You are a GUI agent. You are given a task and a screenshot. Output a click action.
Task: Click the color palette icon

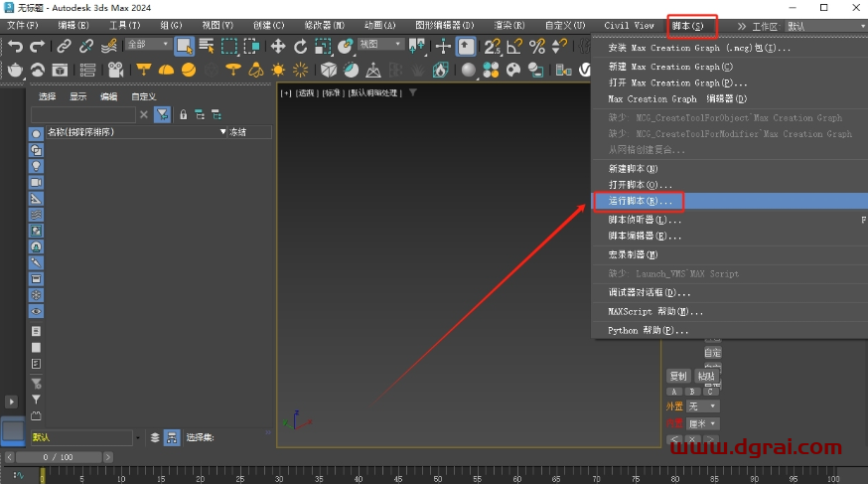tap(513, 70)
